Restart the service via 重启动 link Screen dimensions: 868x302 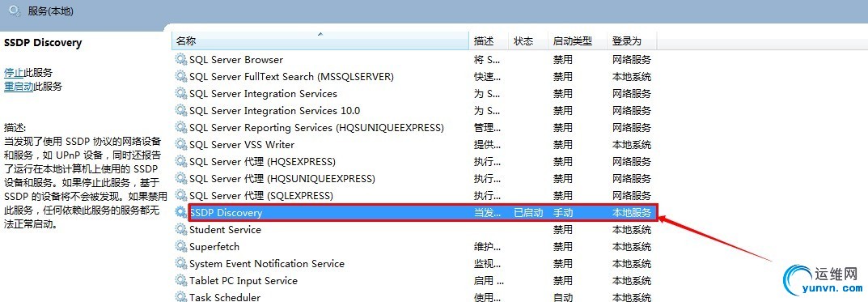pos(19,87)
